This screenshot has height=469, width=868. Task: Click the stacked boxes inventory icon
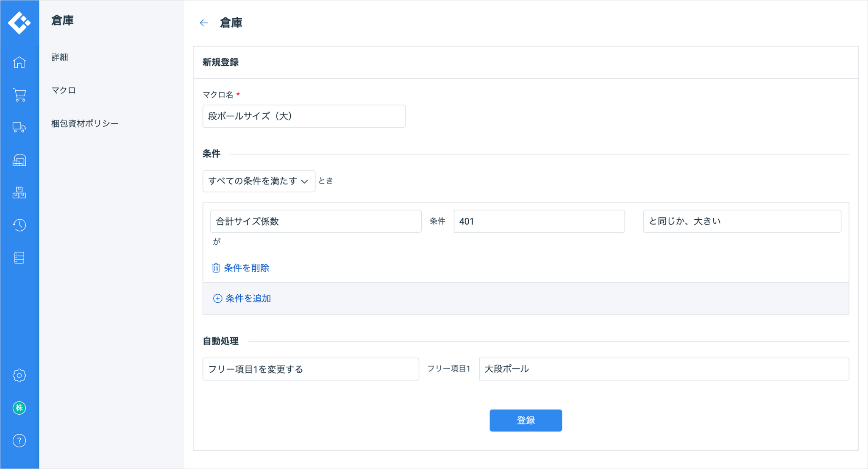pyautogui.click(x=19, y=193)
